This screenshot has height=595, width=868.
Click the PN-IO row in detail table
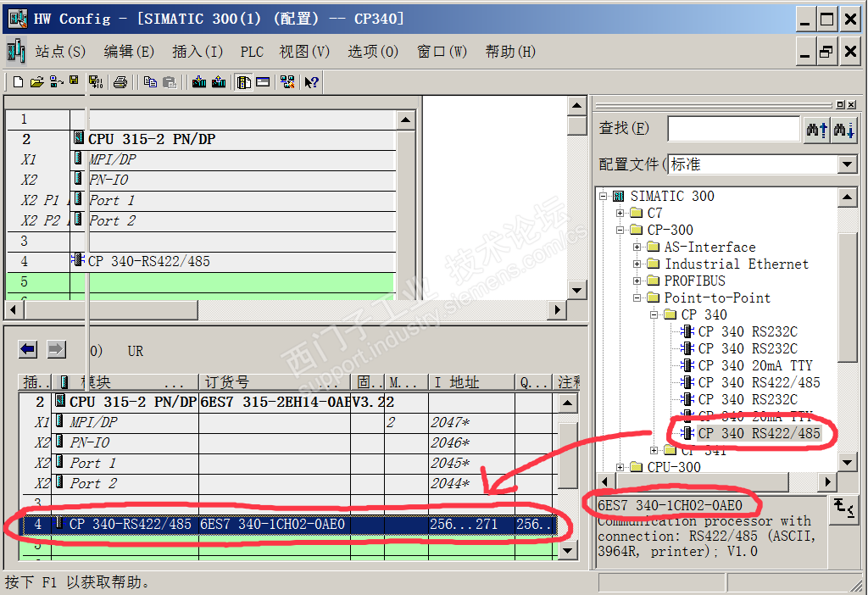(x=287, y=442)
